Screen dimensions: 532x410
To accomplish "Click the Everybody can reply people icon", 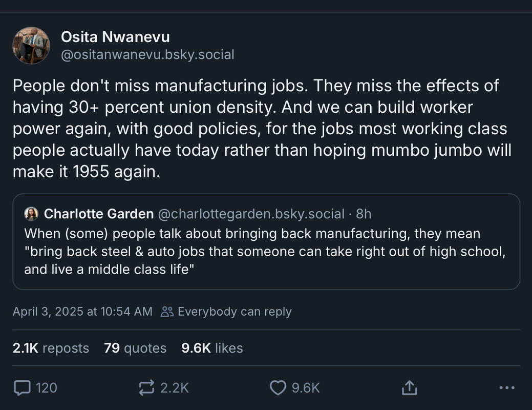I will (167, 312).
